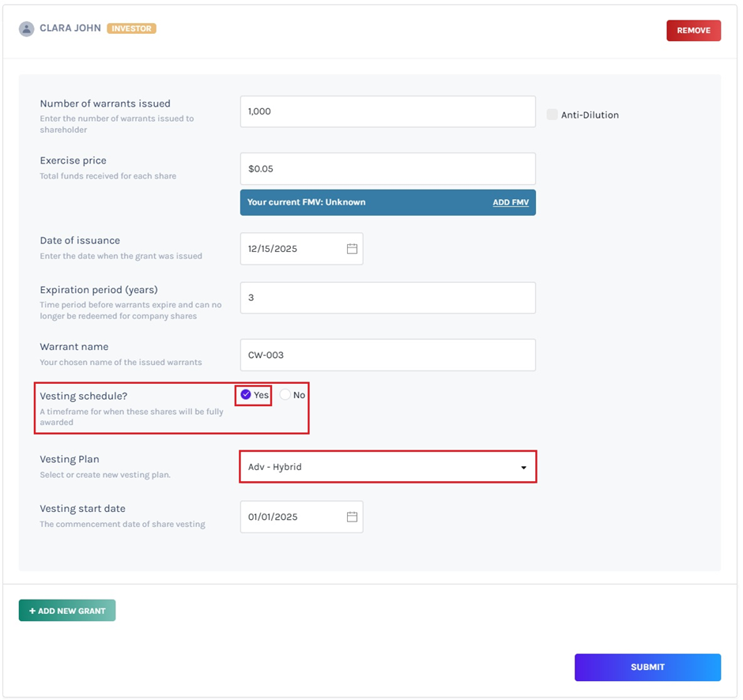This screenshot has width=743, height=700.
Task: Select Yes for Vesting schedule
Action: pos(246,395)
